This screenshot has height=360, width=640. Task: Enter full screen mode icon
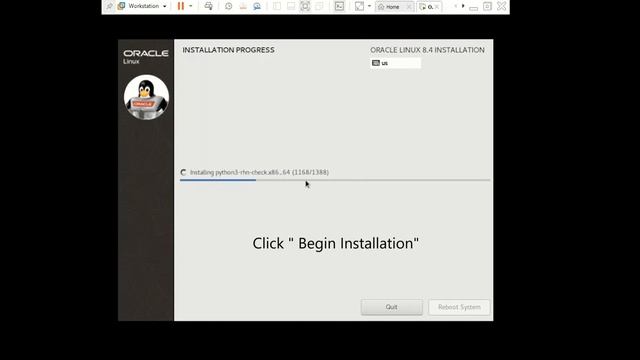click(305, 6)
